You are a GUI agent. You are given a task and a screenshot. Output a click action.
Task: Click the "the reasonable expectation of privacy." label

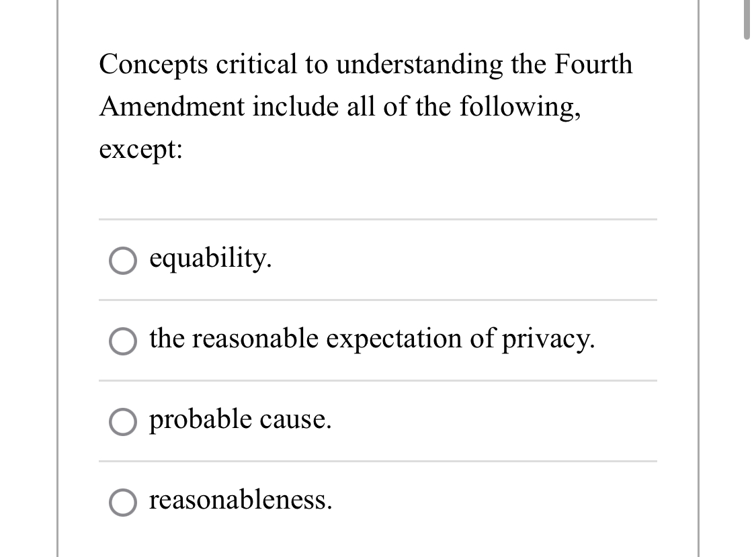(x=372, y=340)
